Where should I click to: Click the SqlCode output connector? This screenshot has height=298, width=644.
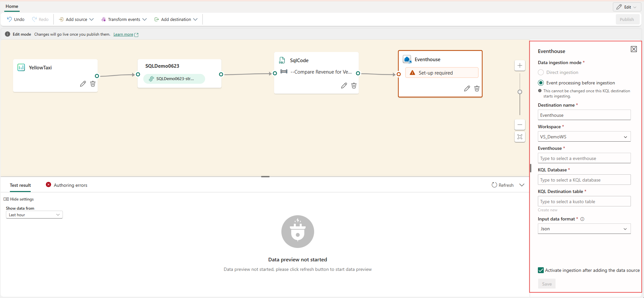358,73
